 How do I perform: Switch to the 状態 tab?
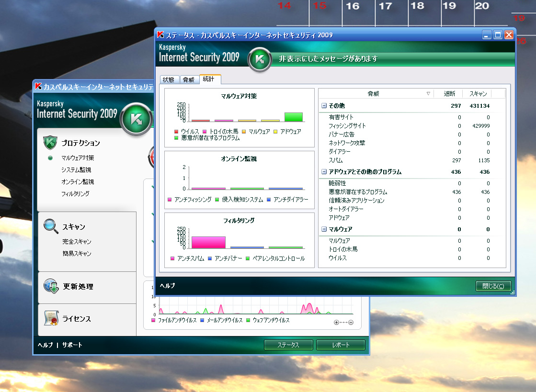[169, 79]
